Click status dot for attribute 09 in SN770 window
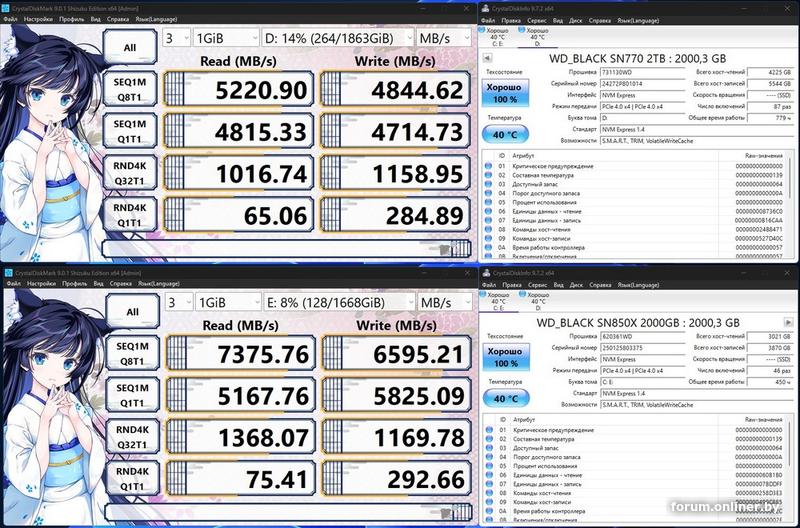Screen dimensions: 800x528 click(x=488, y=239)
